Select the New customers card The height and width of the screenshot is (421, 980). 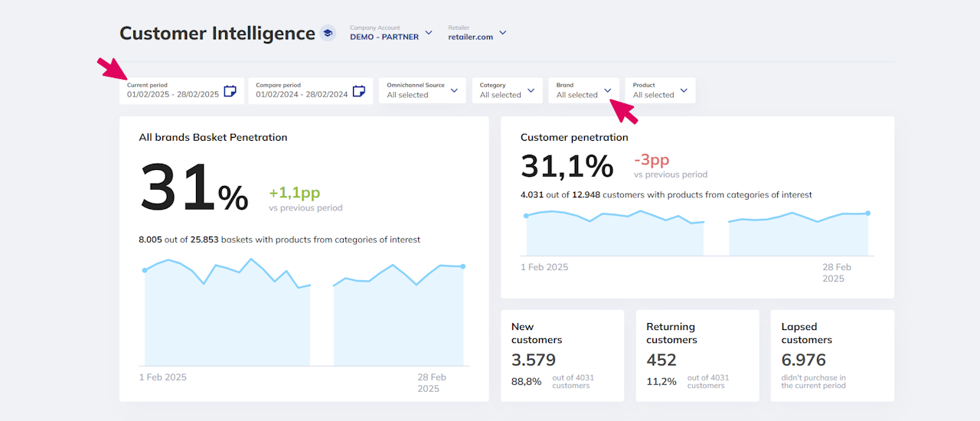click(x=563, y=355)
